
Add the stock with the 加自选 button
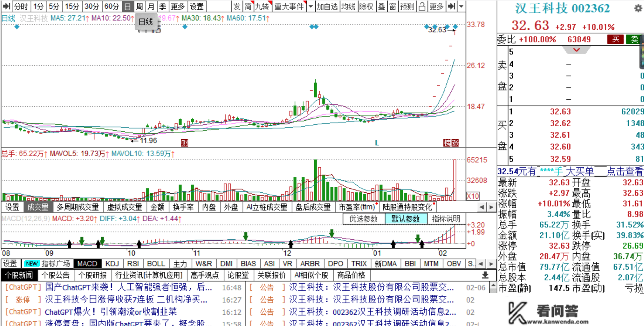click(x=327, y=6)
